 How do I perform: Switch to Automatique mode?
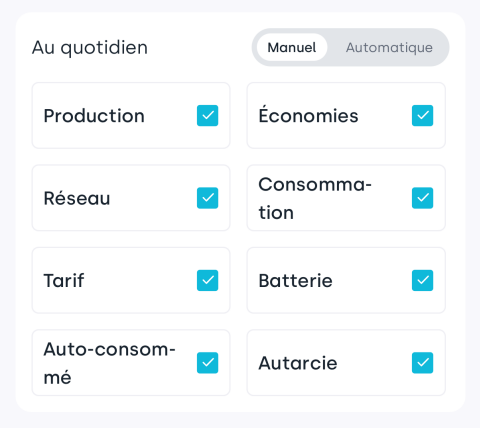[x=389, y=47]
